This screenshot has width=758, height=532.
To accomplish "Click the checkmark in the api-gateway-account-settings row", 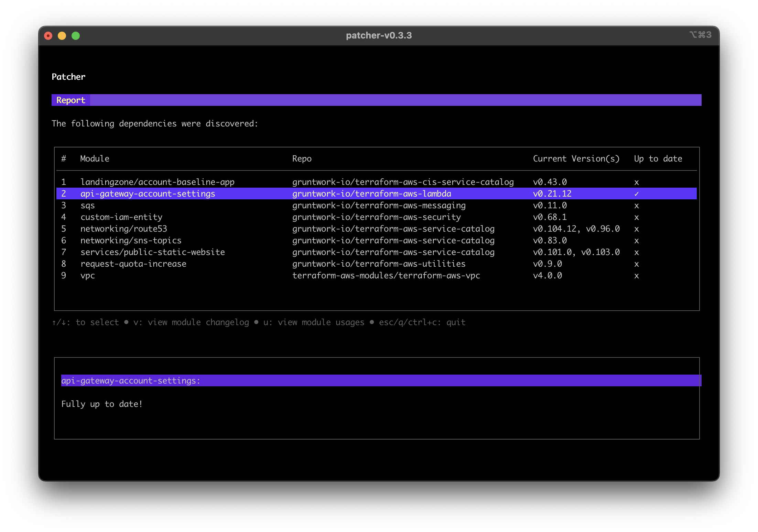I will click(x=637, y=194).
